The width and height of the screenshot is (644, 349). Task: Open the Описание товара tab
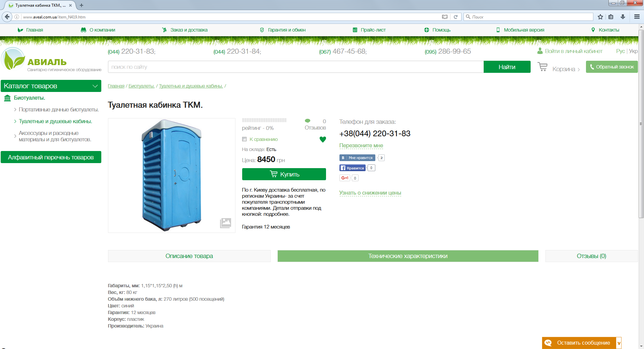189,256
